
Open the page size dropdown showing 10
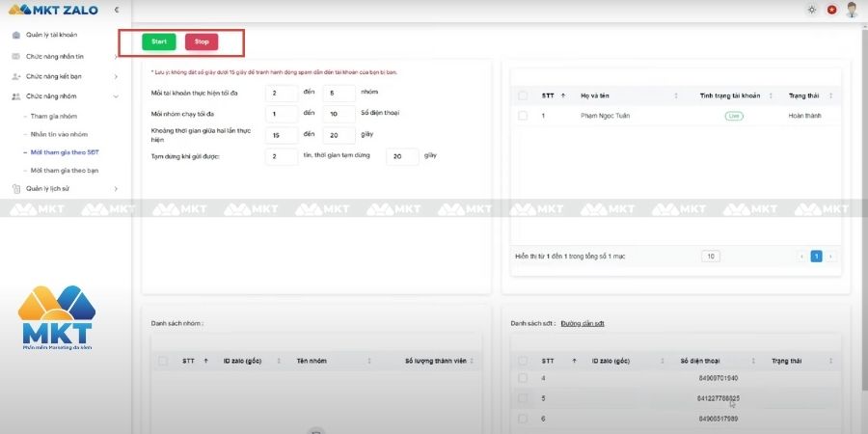[x=711, y=257]
